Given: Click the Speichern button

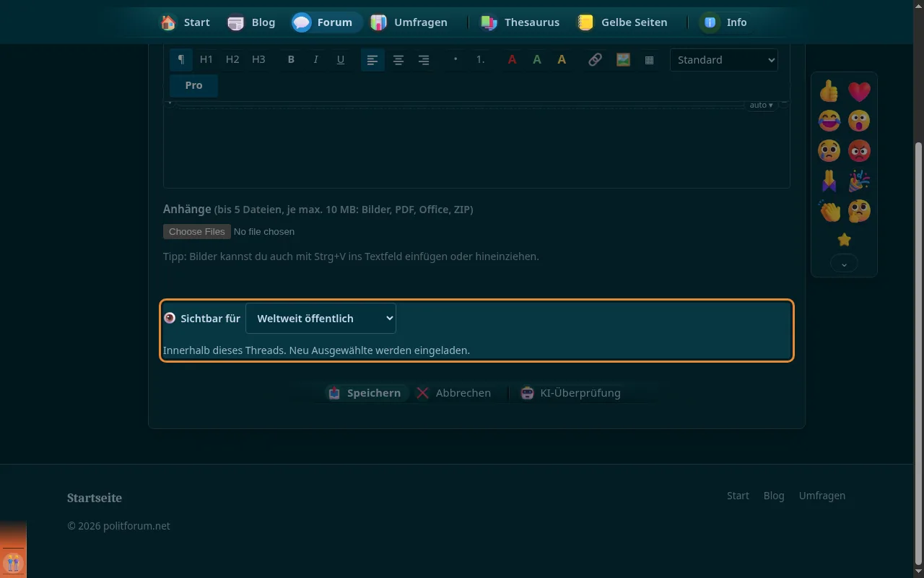Looking at the screenshot, I should [x=365, y=393].
